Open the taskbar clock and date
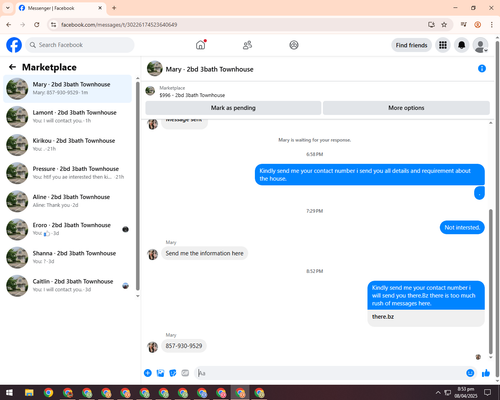The image size is (500, 400). pos(465,392)
